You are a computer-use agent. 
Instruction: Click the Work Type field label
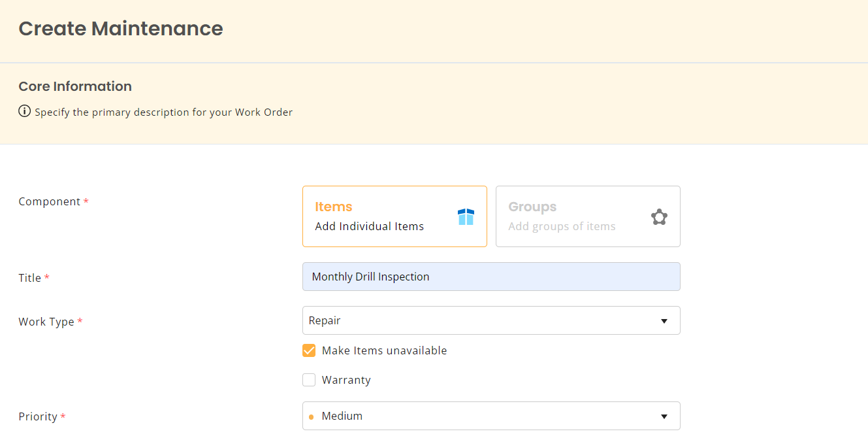pos(46,322)
